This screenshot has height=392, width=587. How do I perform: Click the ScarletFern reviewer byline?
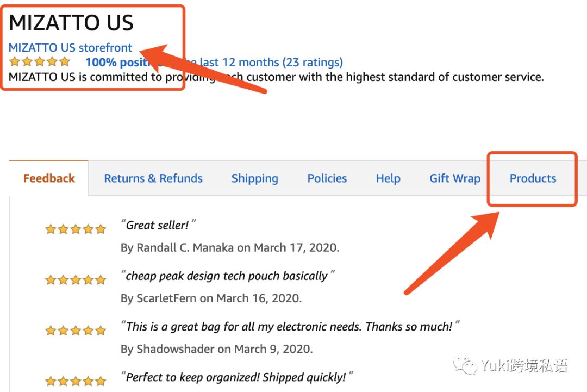click(211, 298)
